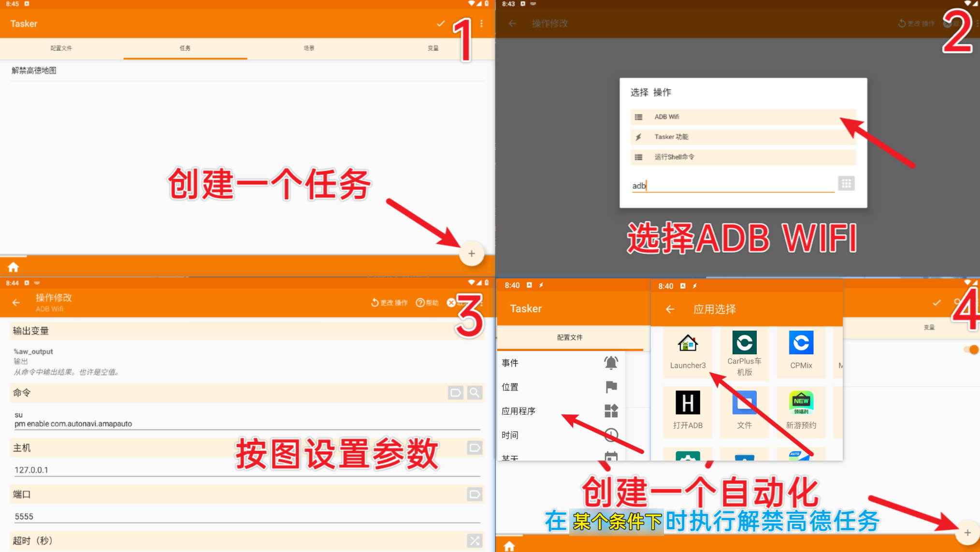Switch to the 变量 tab in panel 1
Viewport: 980px width, 552px height.
coord(433,48)
